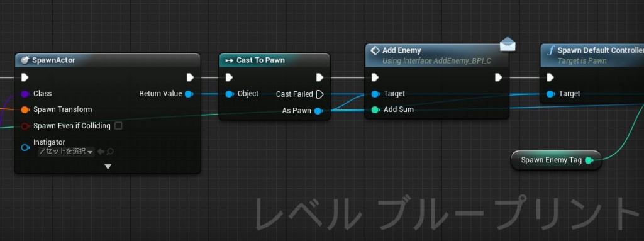The height and width of the screenshot is (241, 644).
Task: Enable Spawn Even if Colliding checkbox
Action: click(118, 126)
